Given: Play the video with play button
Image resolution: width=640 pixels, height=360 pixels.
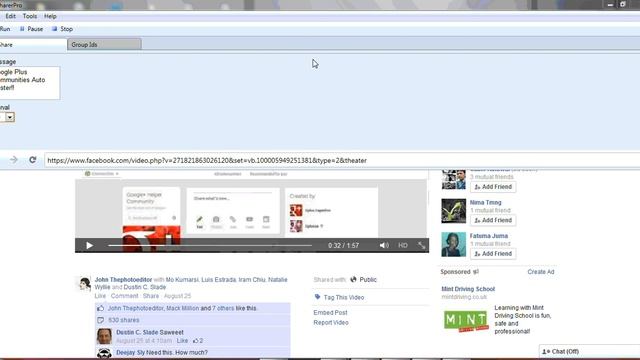Looking at the screenshot, I should click(x=89, y=245).
